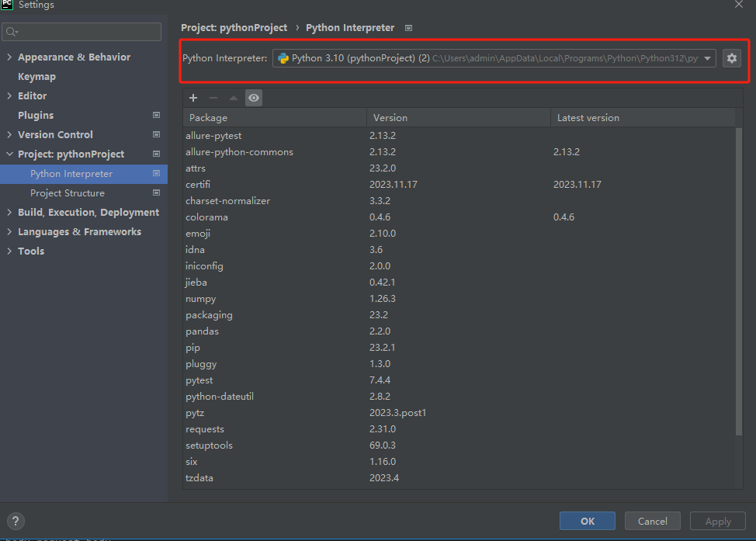Click the Latest version column header
Viewport: 756px width, 541px height.
click(x=643, y=118)
